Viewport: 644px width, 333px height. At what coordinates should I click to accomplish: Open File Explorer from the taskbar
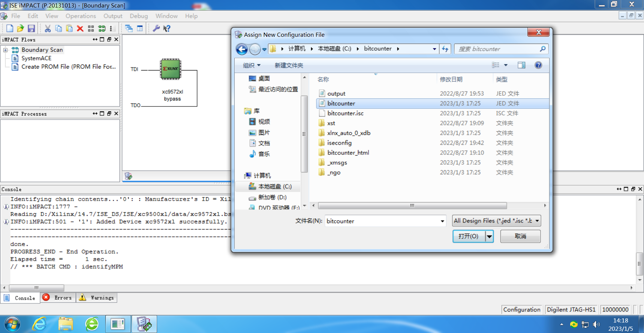click(x=66, y=324)
